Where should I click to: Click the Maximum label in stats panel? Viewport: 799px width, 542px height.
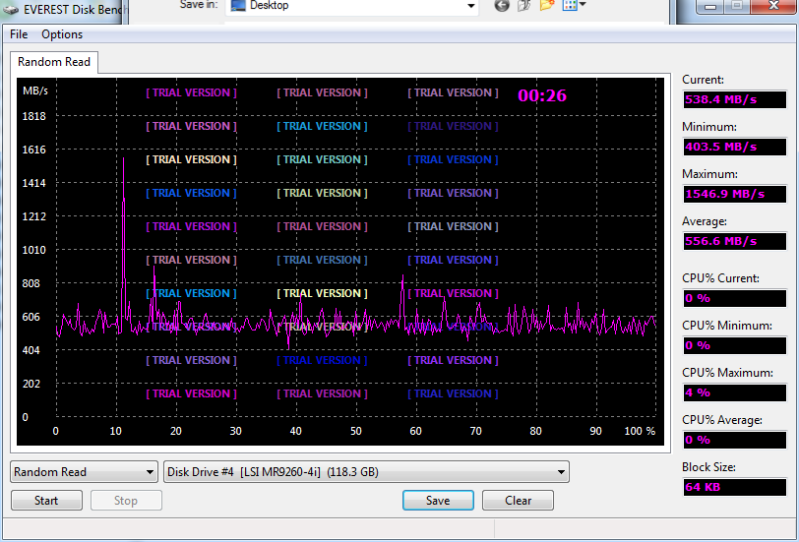[x=709, y=174]
